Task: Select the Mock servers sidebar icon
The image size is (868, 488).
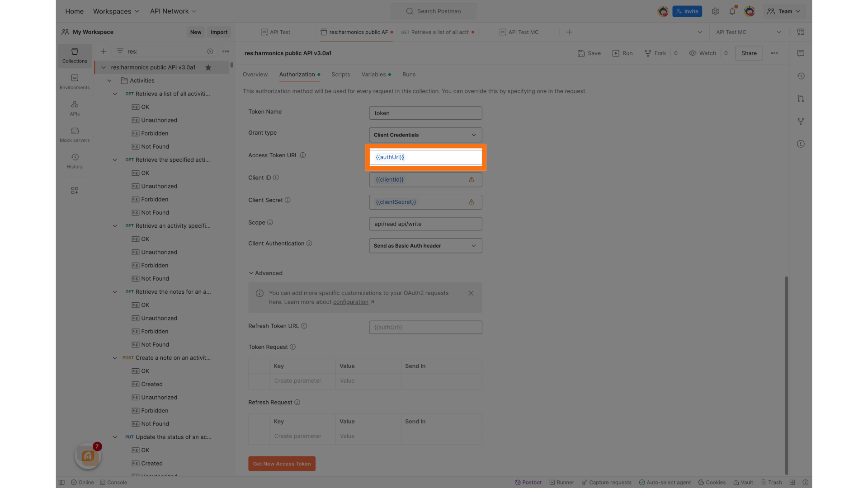Action: coord(74,134)
